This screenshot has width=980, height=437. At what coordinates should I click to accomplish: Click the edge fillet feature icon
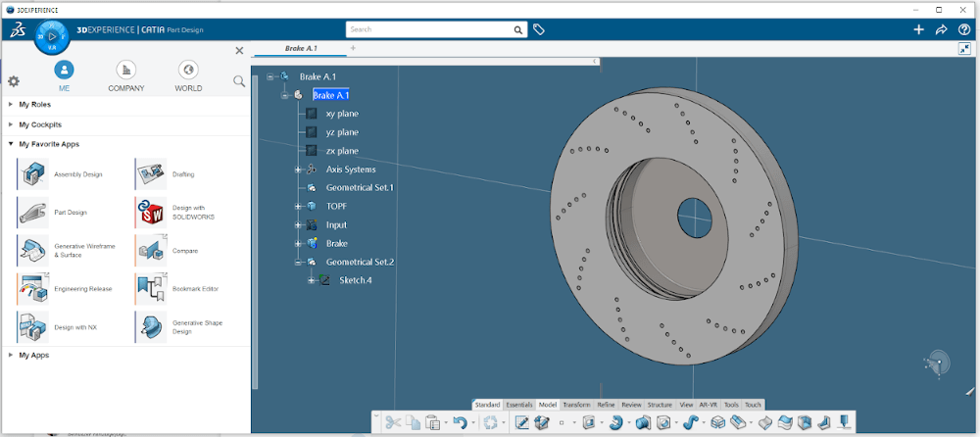tap(739, 422)
